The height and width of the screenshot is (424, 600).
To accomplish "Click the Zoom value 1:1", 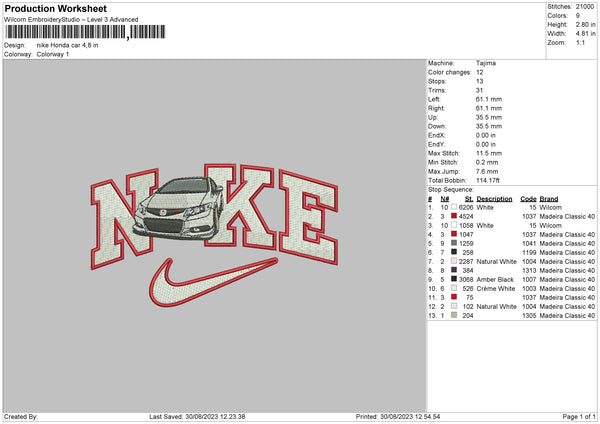I will 580,42.
